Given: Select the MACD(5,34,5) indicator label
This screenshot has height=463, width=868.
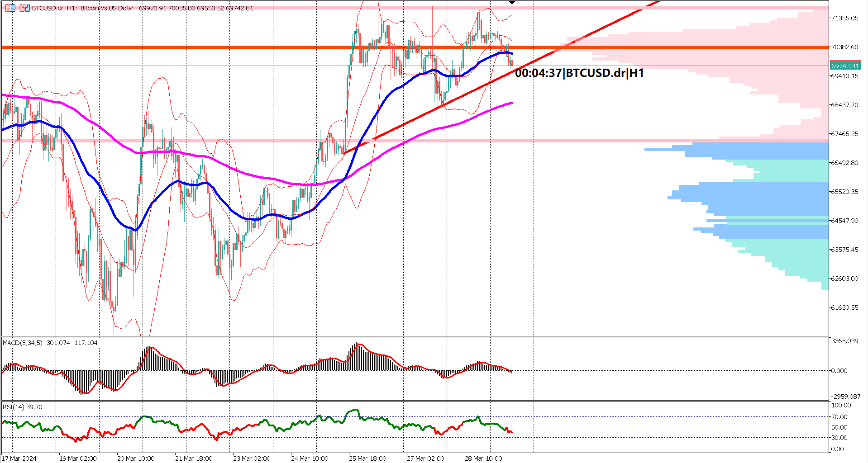Looking at the screenshot, I should (27, 343).
